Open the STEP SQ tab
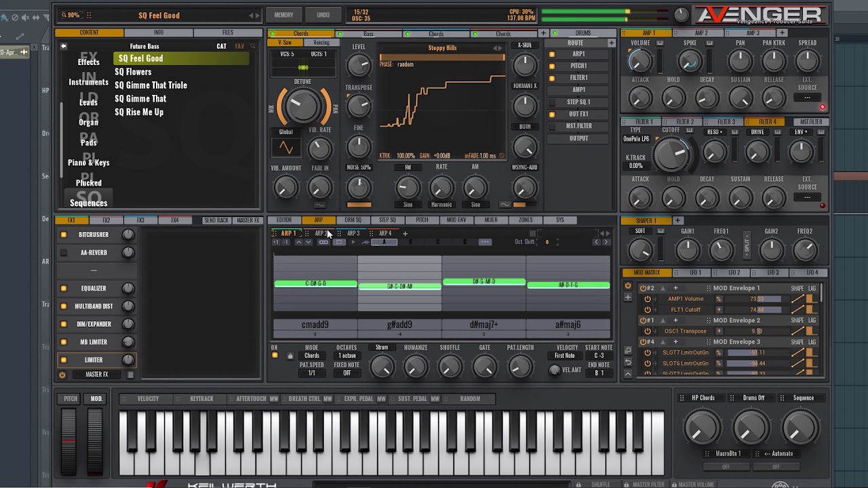This screenshot has width=868, height=488. (x=387, y=220)
